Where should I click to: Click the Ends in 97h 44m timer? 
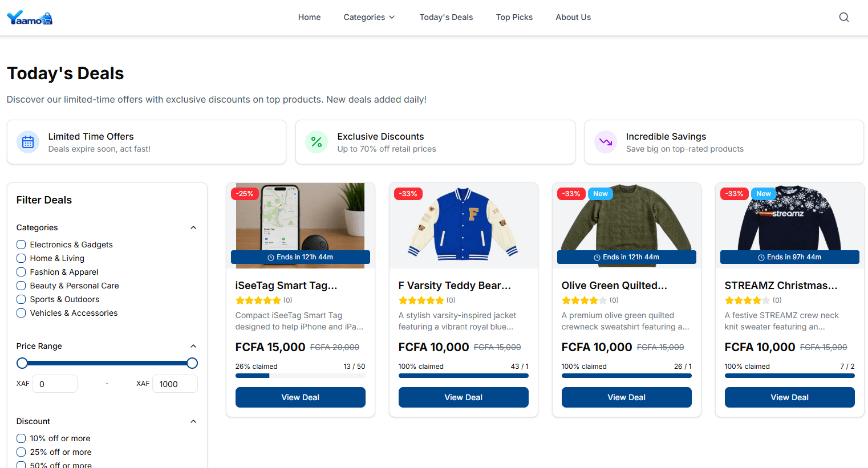tap(790, 257)
